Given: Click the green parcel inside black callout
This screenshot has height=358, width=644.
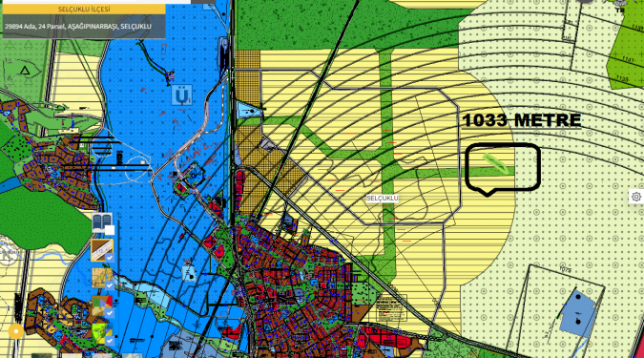Looking at the screenshot, I should [x=495, y=164].
